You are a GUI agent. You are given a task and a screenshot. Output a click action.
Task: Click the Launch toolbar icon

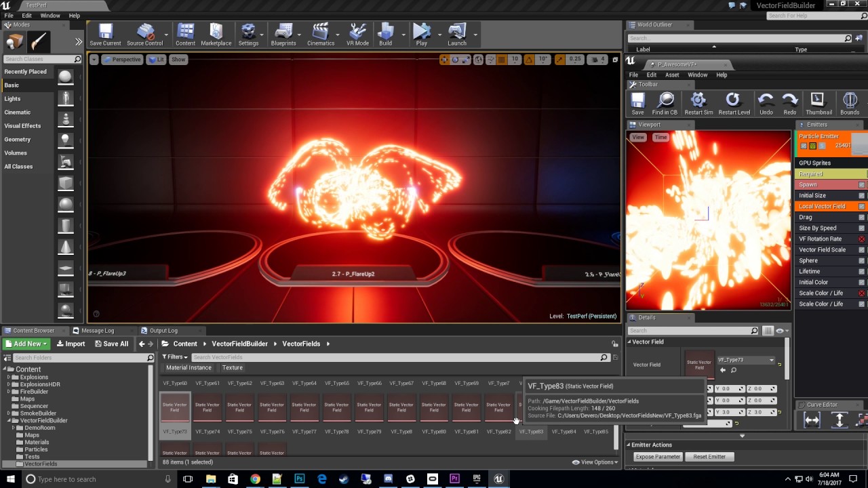point(457,35)
